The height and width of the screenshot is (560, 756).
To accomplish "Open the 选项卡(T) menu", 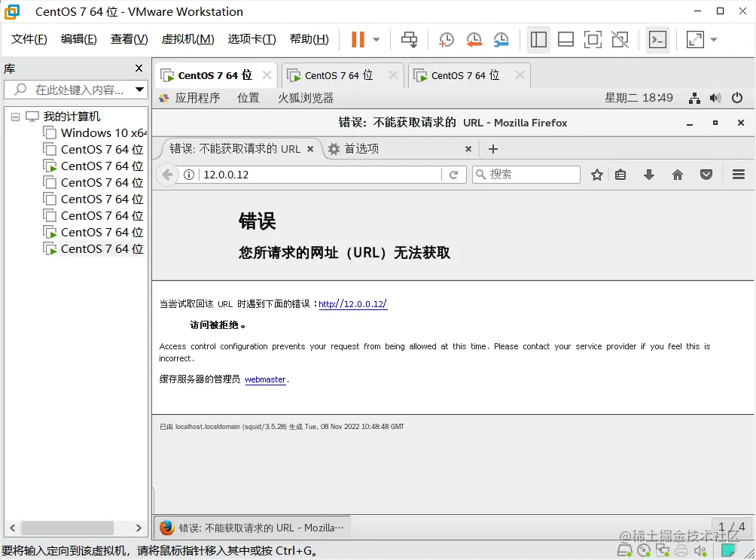I will pyautogui.click(x=251, y=39).
